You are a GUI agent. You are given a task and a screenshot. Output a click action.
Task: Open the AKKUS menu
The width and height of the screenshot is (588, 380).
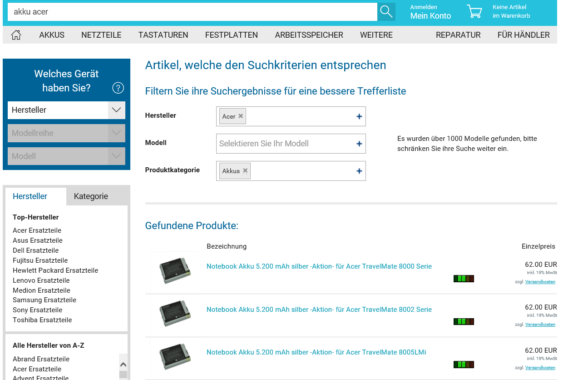click(52, 35)
